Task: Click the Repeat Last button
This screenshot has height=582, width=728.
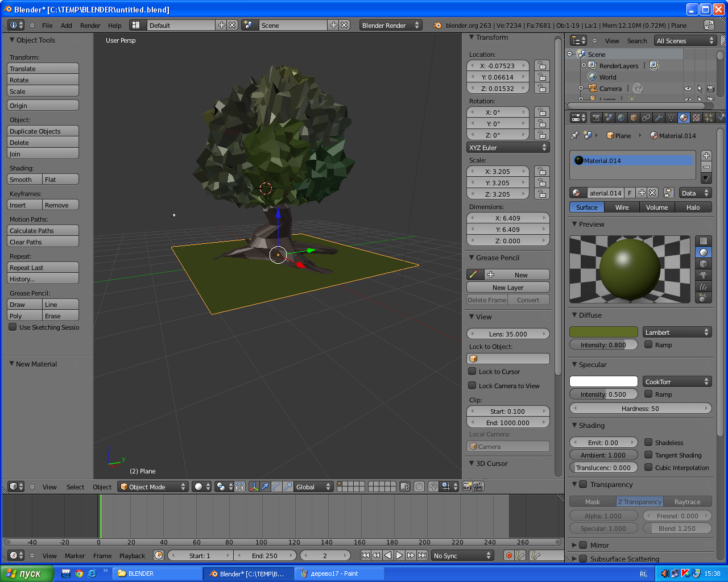Action: click(x=43, y=267)
